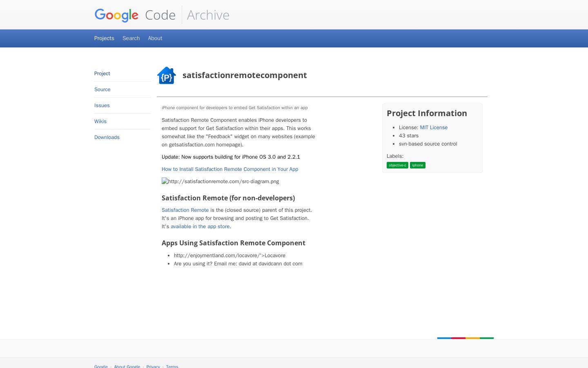
Task: Click the iPhone OS 3.0 update line
Action: 231,157
